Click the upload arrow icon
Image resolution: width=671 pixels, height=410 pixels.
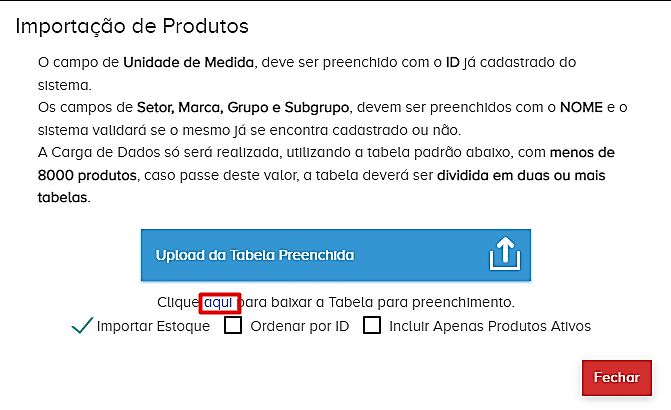pos(506,256)
